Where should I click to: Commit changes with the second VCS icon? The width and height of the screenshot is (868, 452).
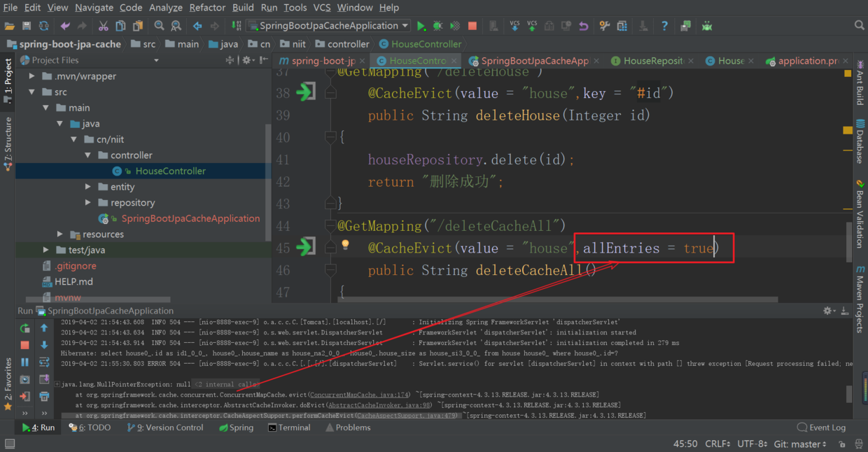tap(532, 26)
